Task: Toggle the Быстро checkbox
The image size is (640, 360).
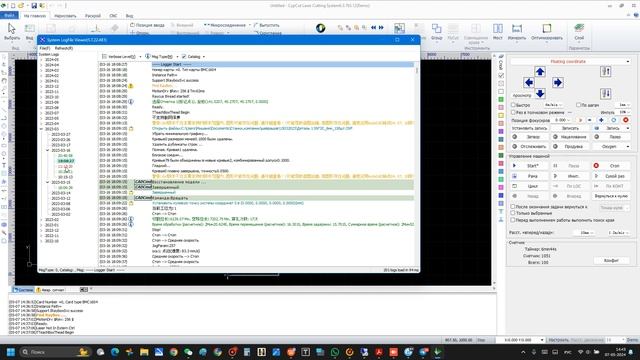Action: click(x=513, y=105)
